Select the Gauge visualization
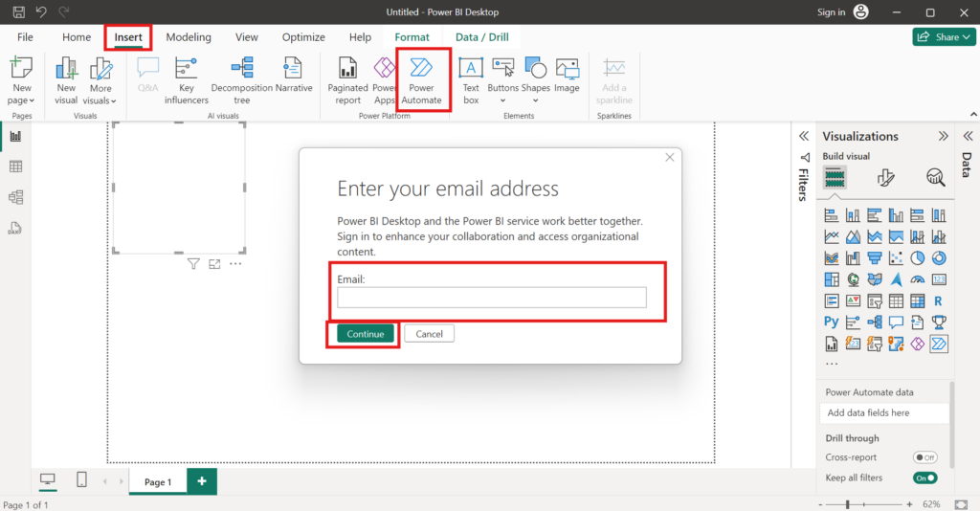 [x=917, y=279]
